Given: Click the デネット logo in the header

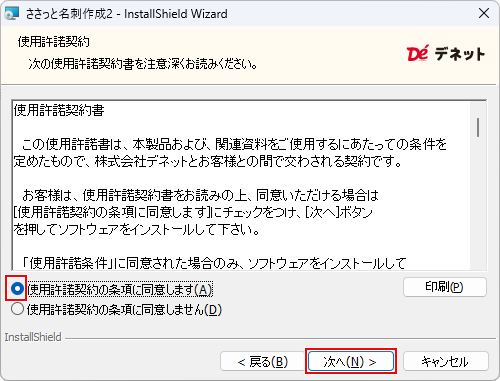Looking at the screenshot, I should 446,54.
